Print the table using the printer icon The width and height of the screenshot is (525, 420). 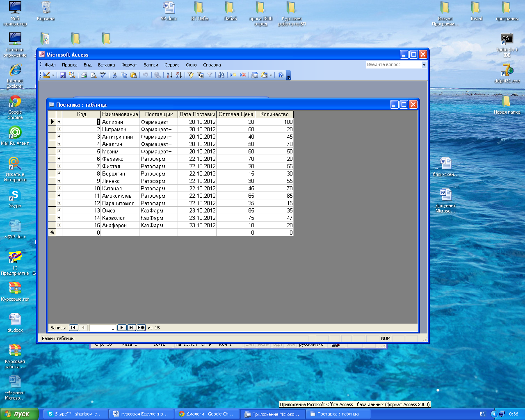pos(84,75)
